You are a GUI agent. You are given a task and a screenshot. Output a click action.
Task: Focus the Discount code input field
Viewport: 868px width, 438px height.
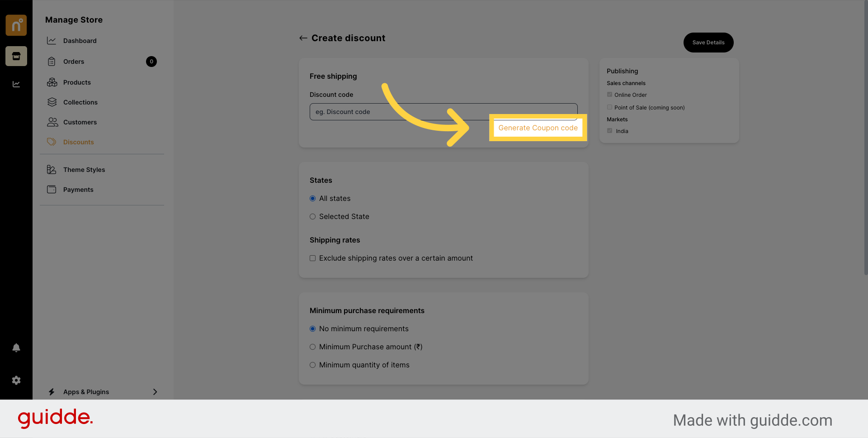[443, 112]
